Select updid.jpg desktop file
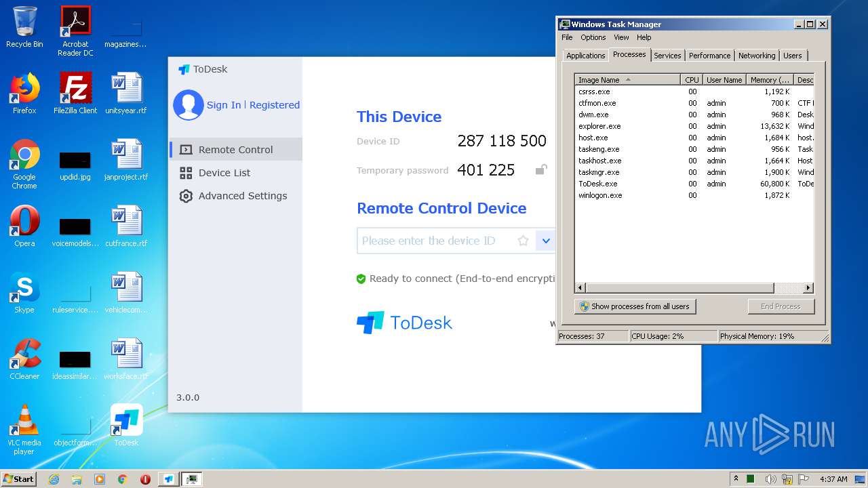The height and width of the screenshot is (488, 868). (x=75, y=165)
